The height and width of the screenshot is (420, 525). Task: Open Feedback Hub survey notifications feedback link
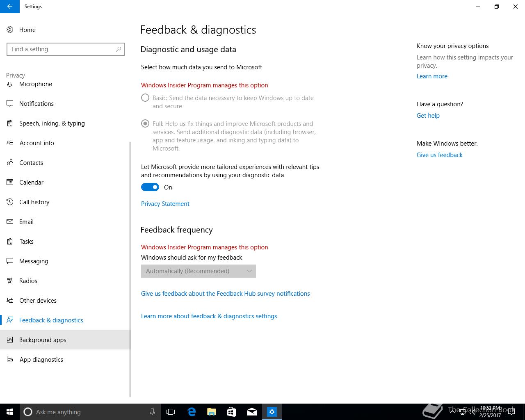click(226, 294)
